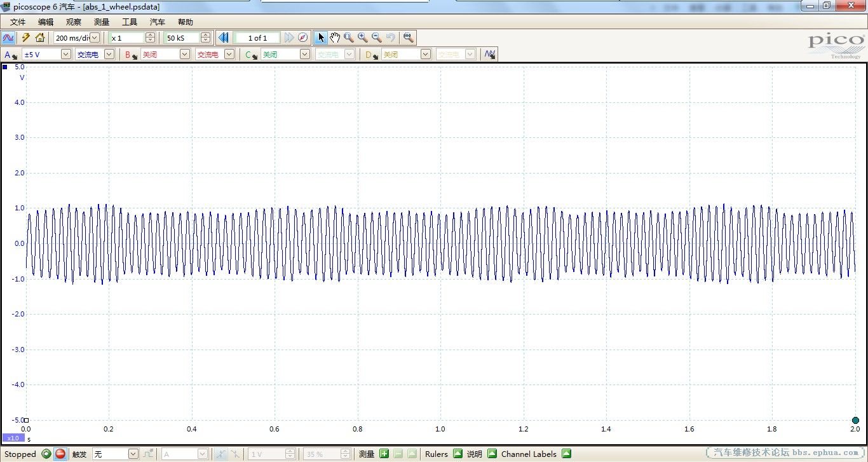Click the zoom in magnifier

pyautogui.click(x=363, y=37)
